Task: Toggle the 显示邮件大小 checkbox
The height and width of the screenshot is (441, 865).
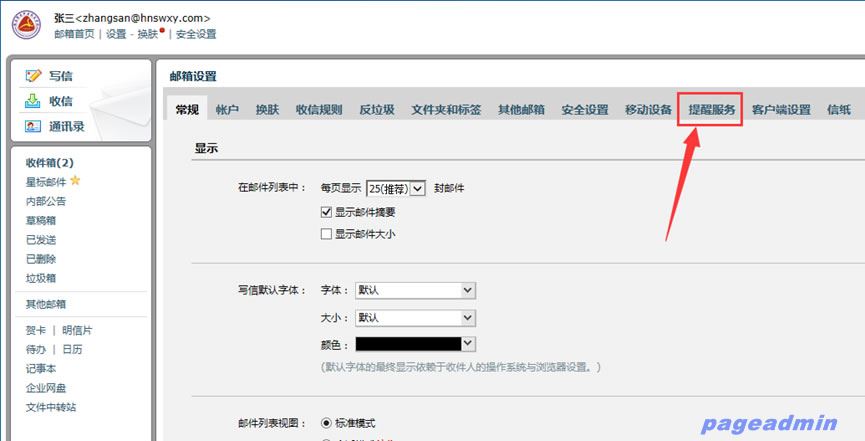Action: 326,234
